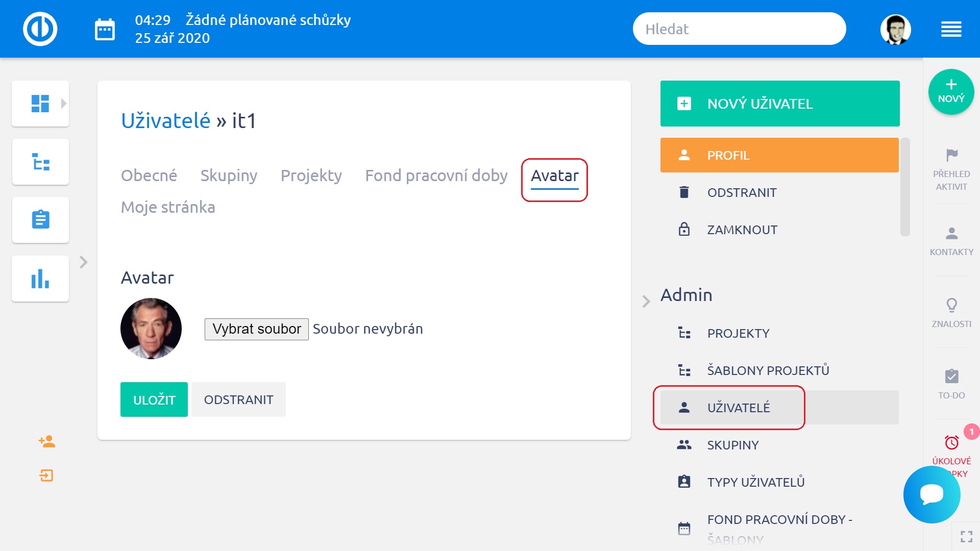Screen dimensions: 980x551
Task: Click the ULOŽIT save button
Action: point(154,399)
